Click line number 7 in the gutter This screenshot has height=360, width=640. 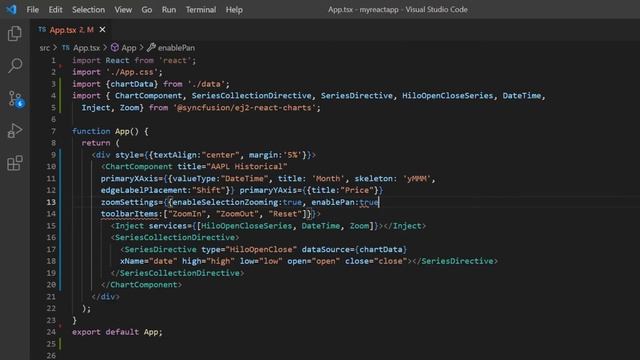53,131
